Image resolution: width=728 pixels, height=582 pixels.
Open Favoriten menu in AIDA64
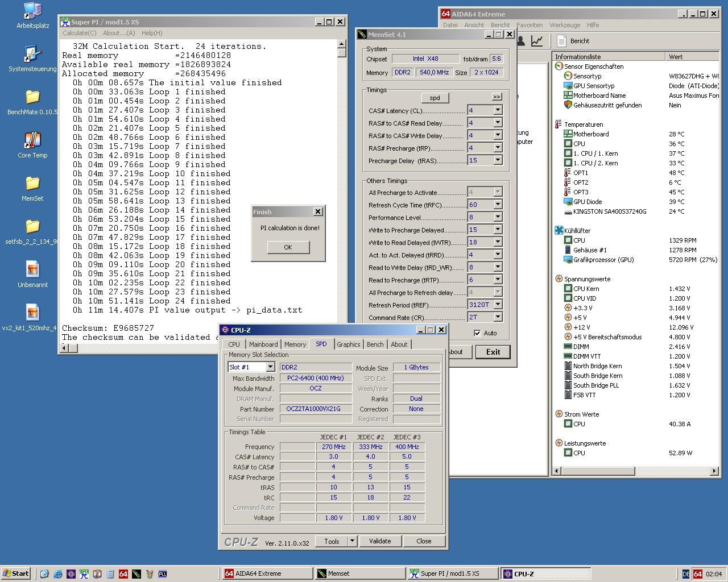[530, 25]
